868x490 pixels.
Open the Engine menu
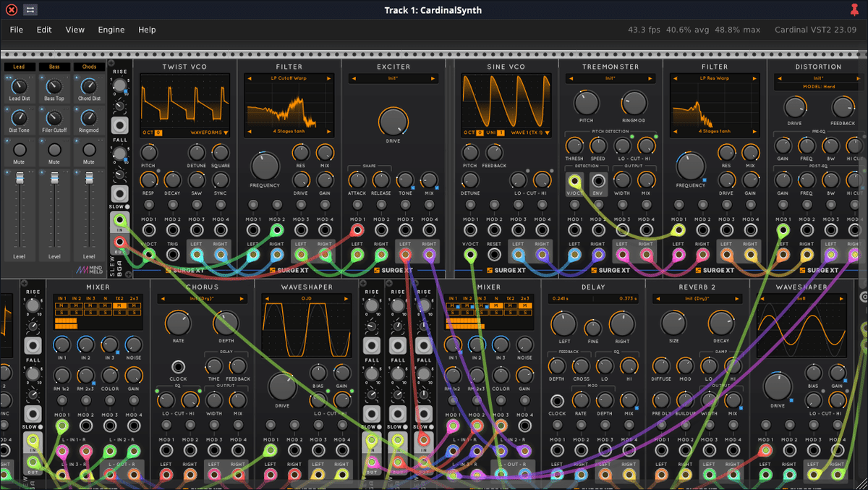coord(111,30)
